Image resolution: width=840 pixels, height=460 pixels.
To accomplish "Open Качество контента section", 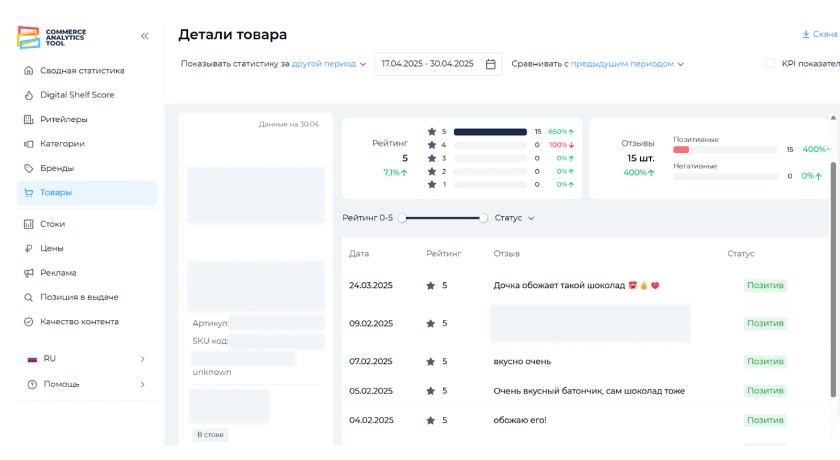I will pyautogui.click(x=87, y=322).
